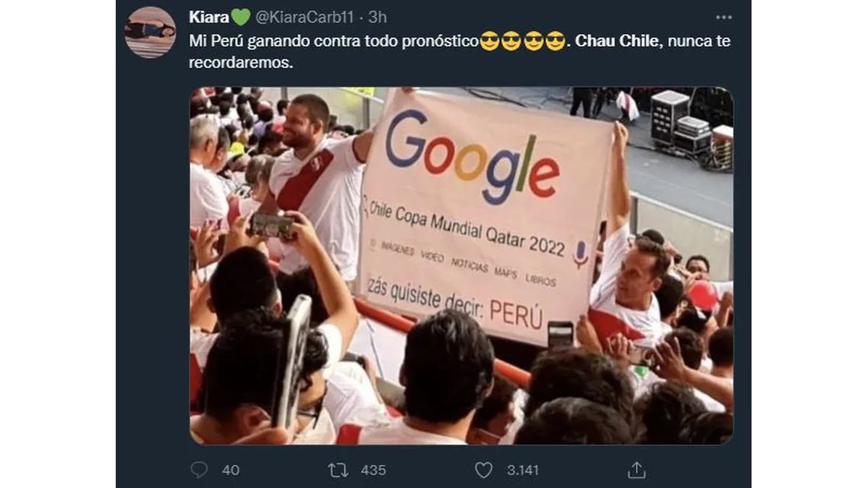Screen dimensions: 868x488
Task: Click the reply speech bubble icon
Action: [199, 470]
